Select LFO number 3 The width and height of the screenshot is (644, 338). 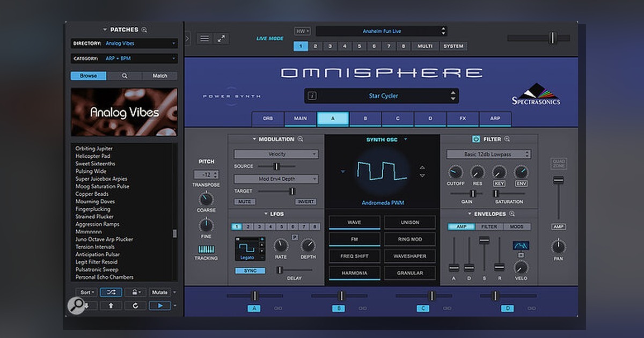pyautogui.click(x=259, y=227)
